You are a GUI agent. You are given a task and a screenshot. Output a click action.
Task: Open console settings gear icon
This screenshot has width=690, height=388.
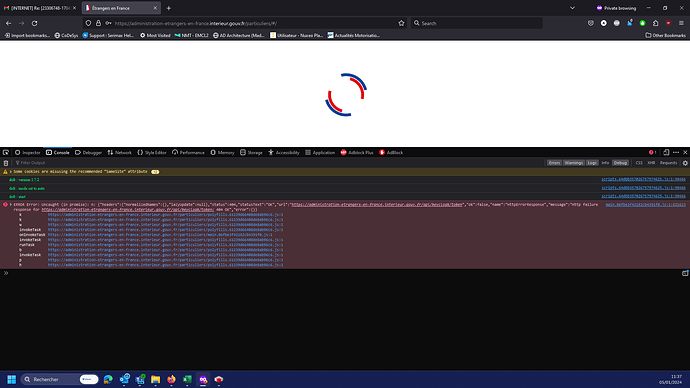(x=685, y=163)
